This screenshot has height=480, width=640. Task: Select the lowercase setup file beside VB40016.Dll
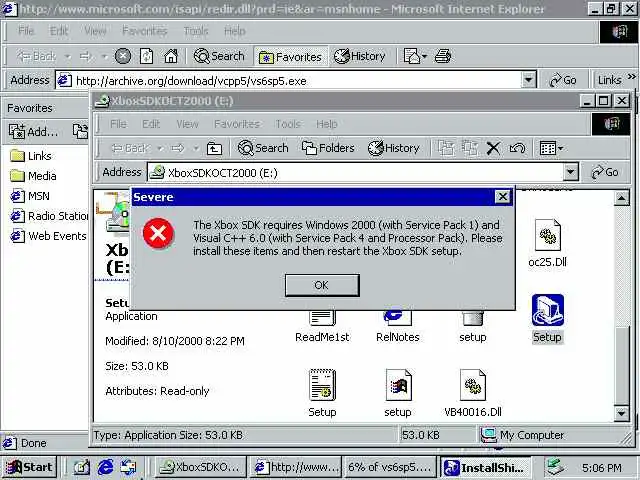(x=398, y=393)
